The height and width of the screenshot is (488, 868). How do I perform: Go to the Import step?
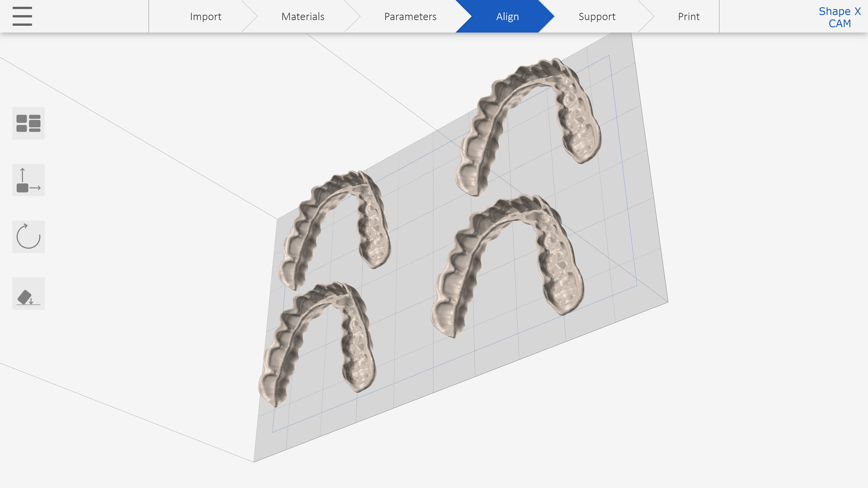click(x=205, y=17)
